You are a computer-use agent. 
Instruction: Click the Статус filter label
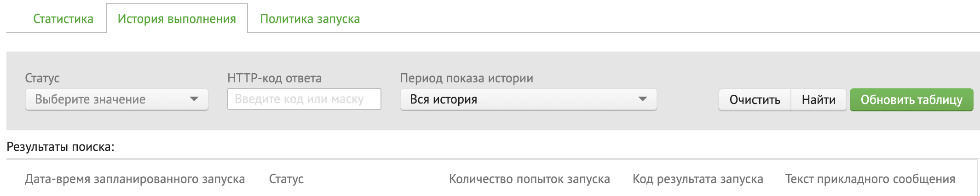(x=42, y=78)
